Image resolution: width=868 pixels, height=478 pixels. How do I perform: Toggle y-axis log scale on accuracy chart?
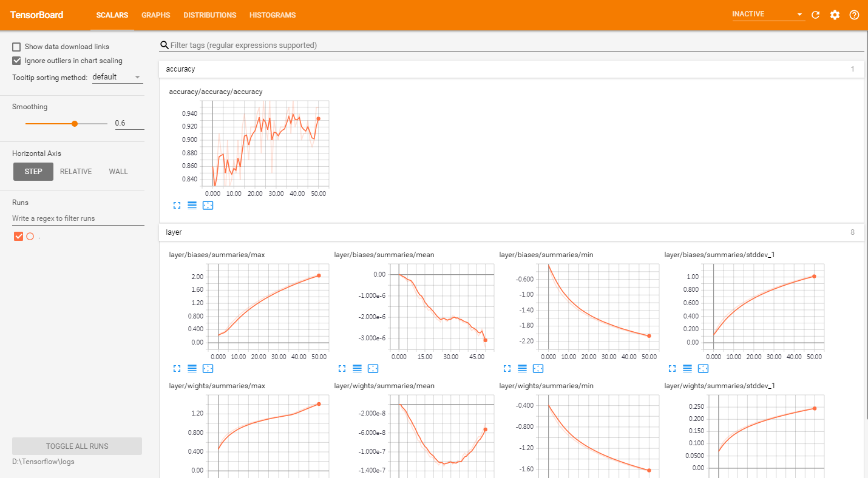[x=192, y=206]
